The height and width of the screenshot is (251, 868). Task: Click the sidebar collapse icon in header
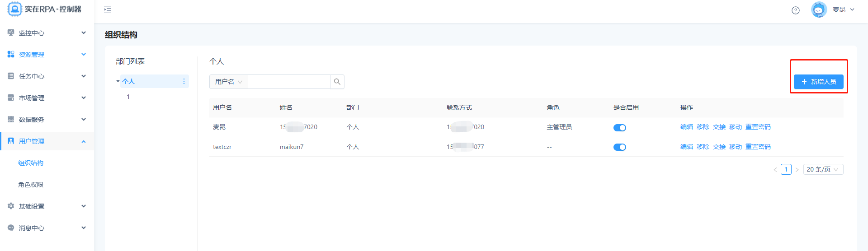[108, 9]
